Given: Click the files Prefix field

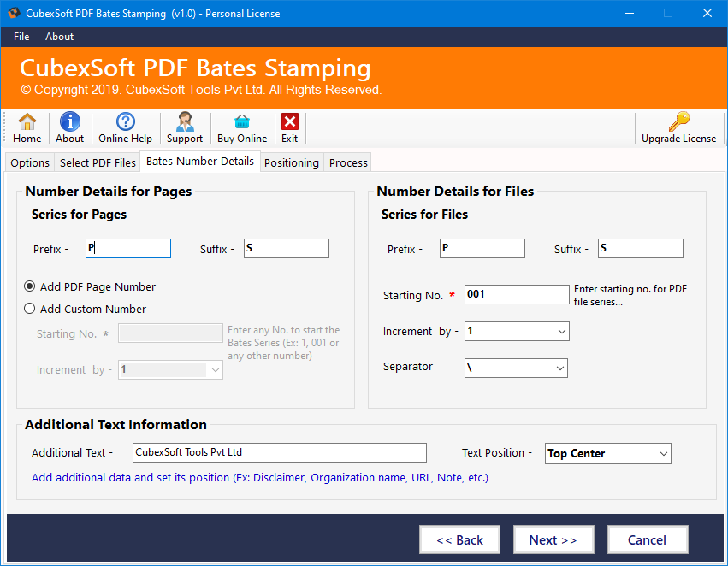Looking at the screenshot, I should [x=482, y=248].
